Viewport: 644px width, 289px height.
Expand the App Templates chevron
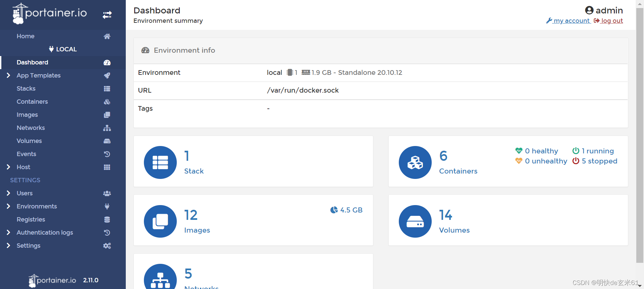[x=8, y=76]
